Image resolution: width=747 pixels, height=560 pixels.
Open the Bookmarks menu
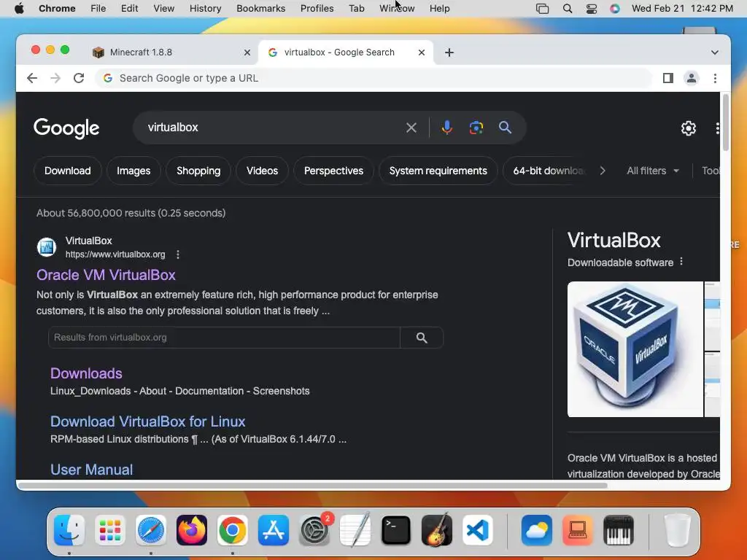click(260, 9)
